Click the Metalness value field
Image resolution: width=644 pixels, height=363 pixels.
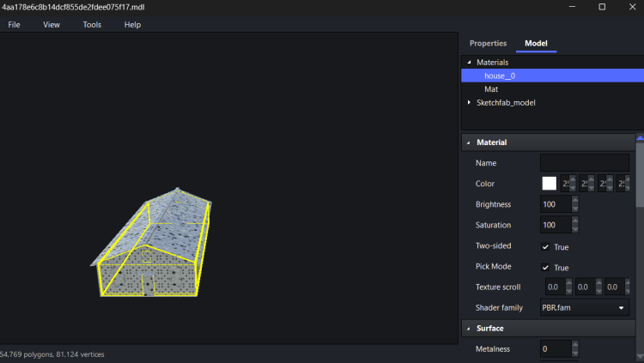click(554, 348)
